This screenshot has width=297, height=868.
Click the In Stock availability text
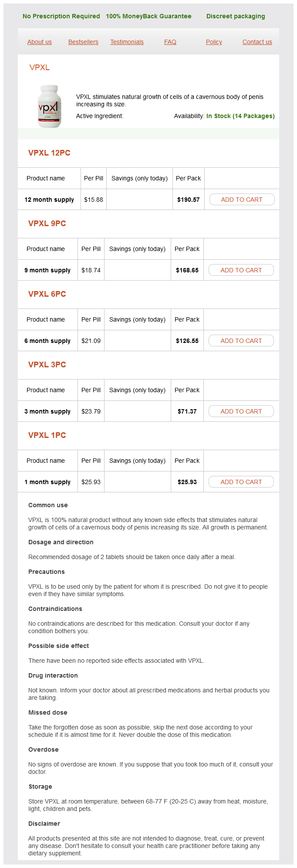coord(240,116)
